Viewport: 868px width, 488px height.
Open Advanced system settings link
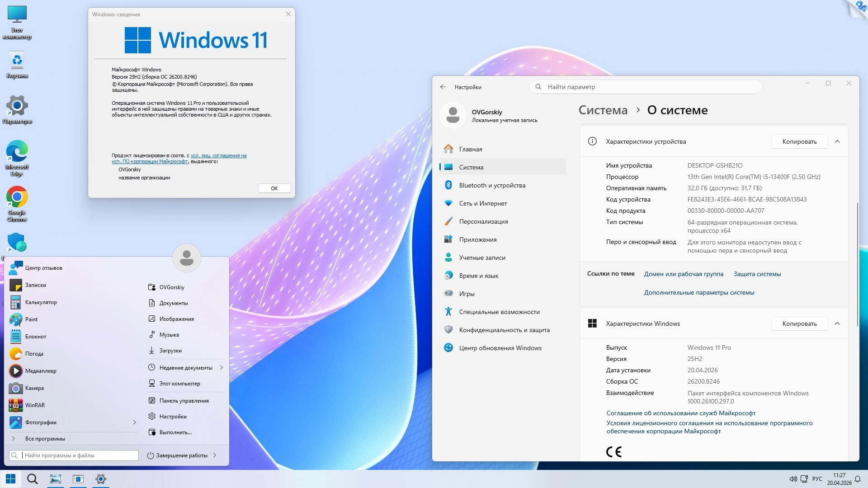tap(699, 292)
